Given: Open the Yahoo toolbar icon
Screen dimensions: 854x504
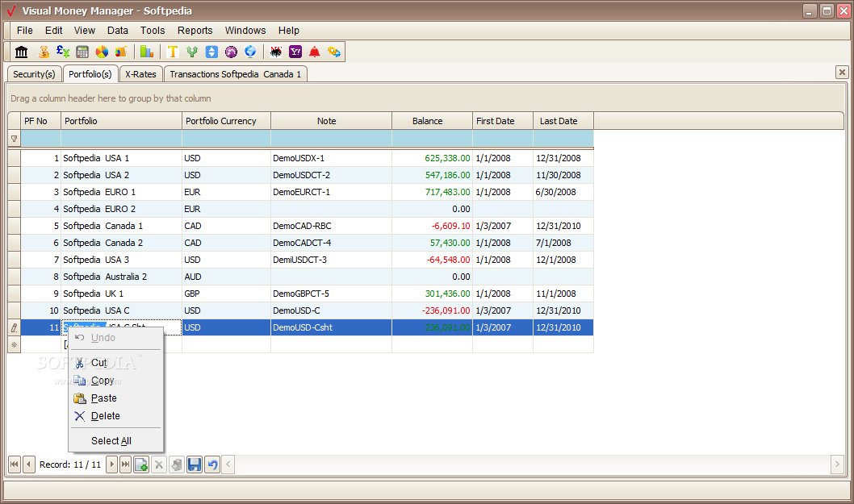Looking at the screenshot, I should pos(295,52).
